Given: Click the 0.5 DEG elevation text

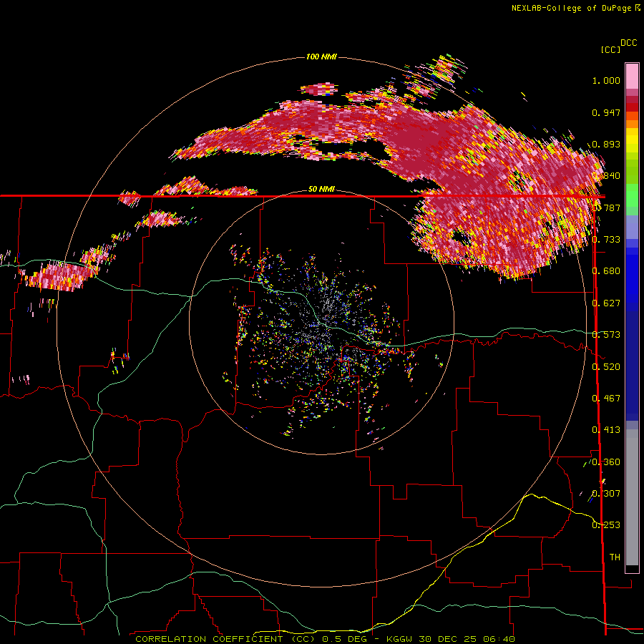Looking at the screenshot, I should 344,639.
